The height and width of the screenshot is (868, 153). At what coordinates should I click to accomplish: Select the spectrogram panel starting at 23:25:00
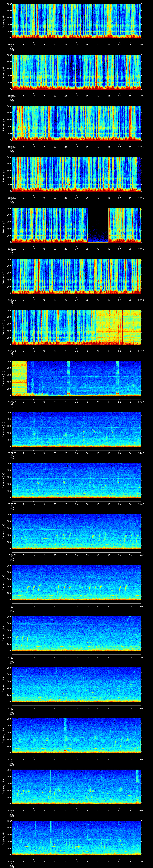77,582
